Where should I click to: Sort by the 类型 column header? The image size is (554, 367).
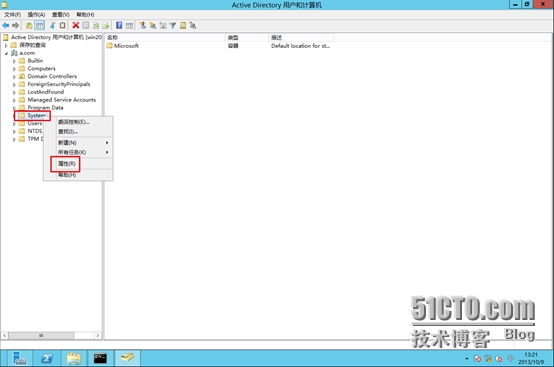(x=247, y=37)
